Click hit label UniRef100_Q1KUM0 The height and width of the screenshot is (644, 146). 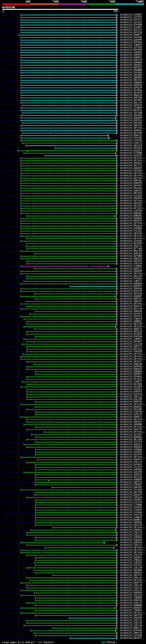point(131,72)
